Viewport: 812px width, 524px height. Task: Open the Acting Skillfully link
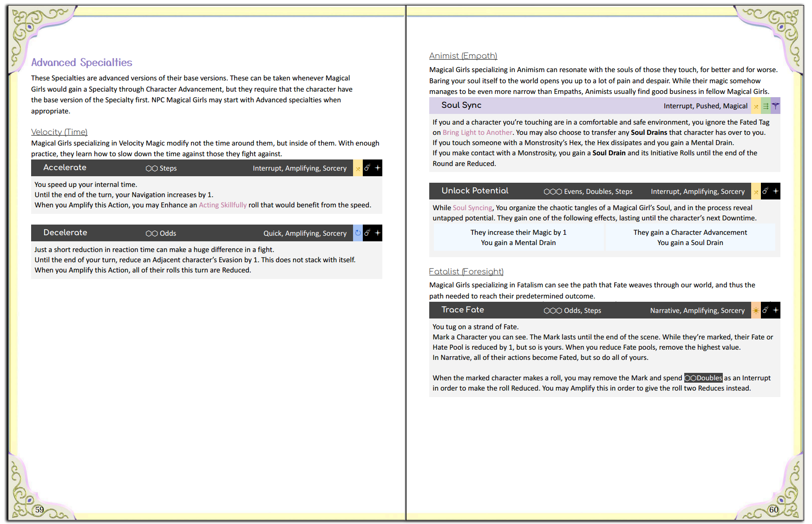pyautogui.click(x=223, y=205)
